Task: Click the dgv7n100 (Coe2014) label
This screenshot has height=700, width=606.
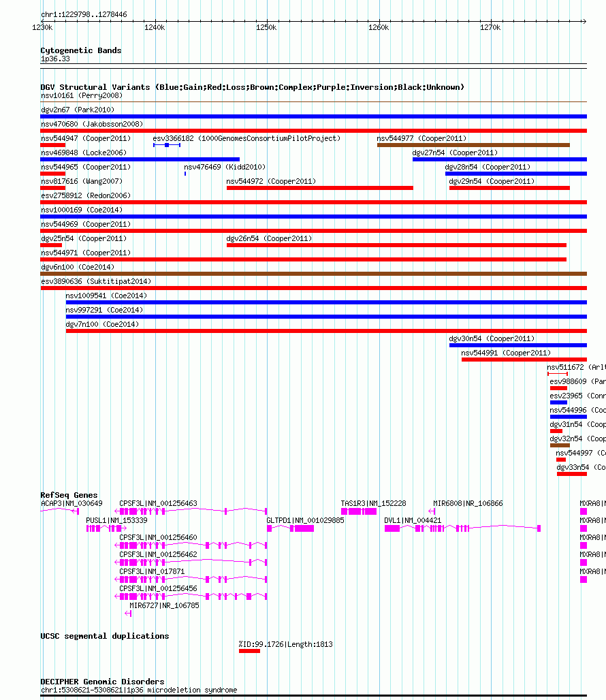Action: (x=102, y=324)
